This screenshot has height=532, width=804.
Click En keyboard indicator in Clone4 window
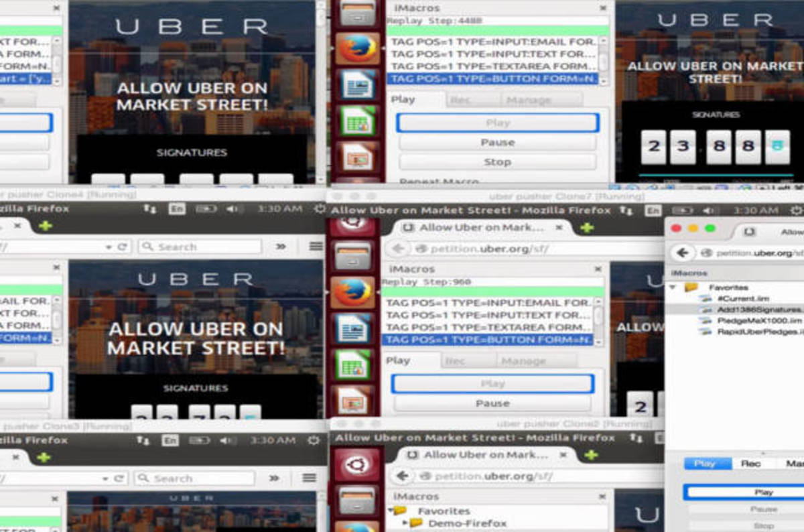pyautogui.click(x=176, y=209)
